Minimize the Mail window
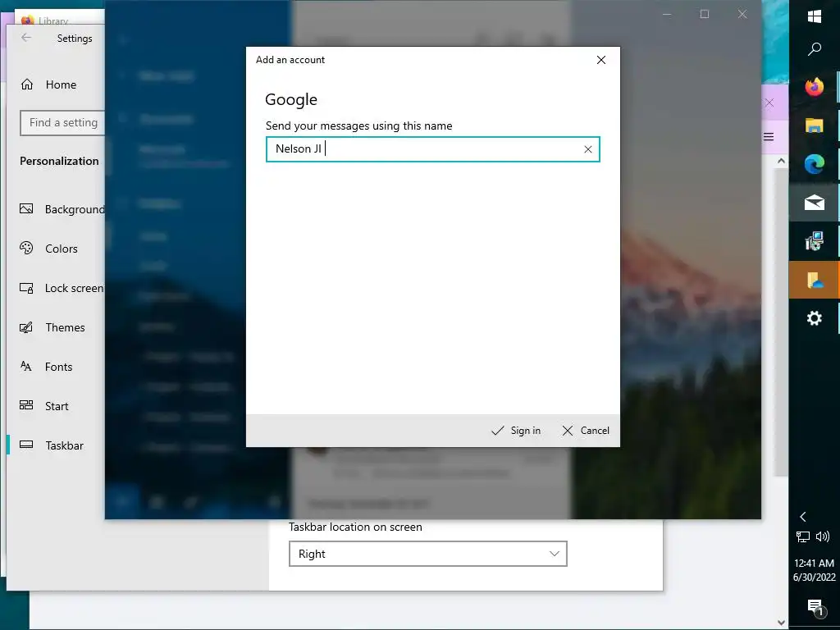This screenshot has width=840, height=630. tap(667, 15)
